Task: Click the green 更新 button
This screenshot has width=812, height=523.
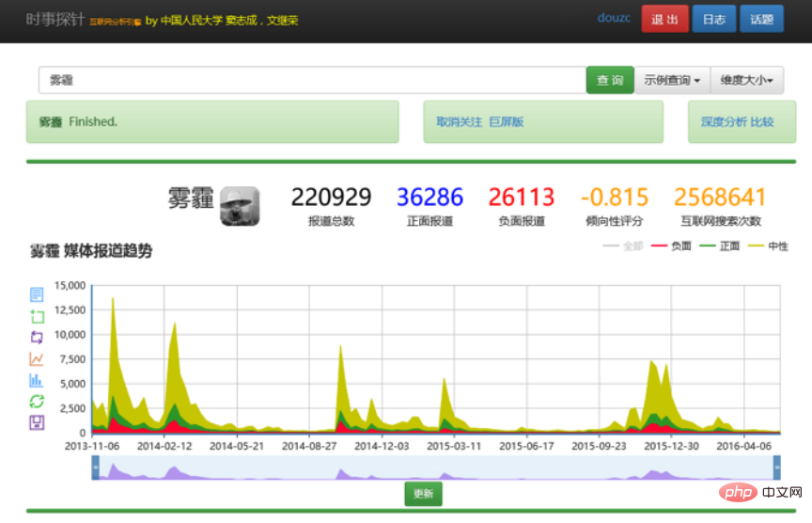Action: 423,494
